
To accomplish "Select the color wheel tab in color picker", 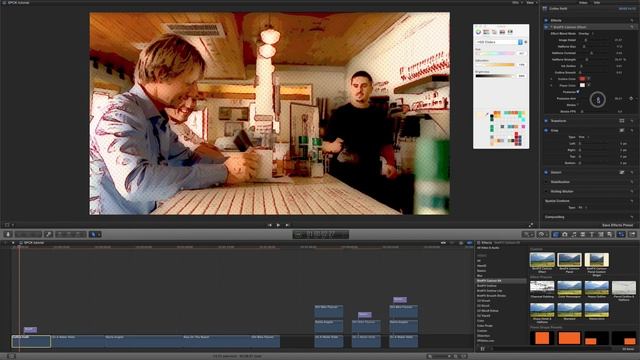I will pos(478,32).
